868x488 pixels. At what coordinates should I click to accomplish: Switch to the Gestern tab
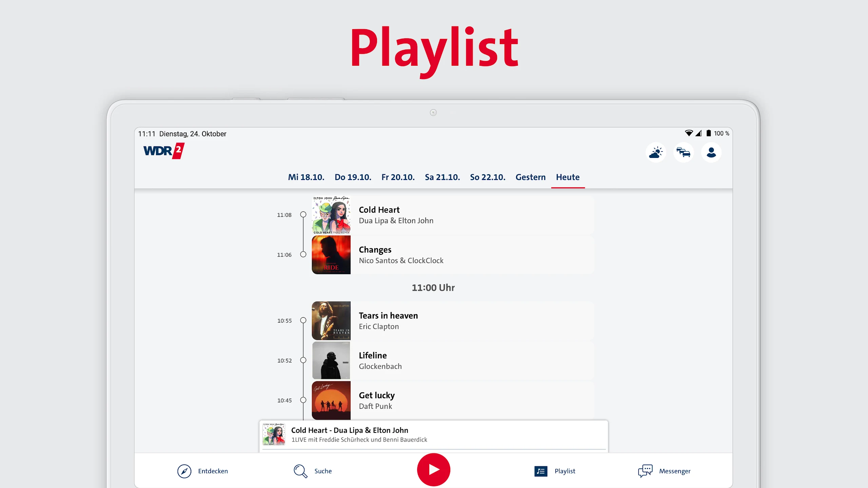(531, 177)
